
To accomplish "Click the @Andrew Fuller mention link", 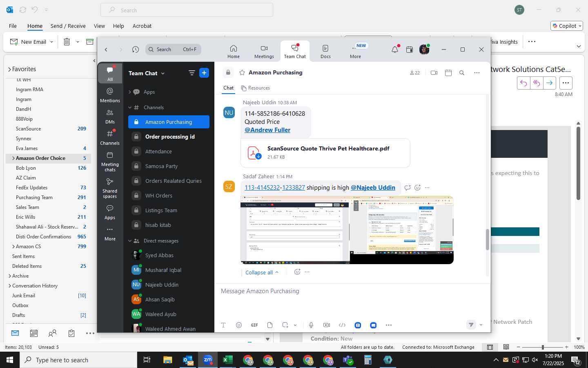I will click(x=267, y=130).
